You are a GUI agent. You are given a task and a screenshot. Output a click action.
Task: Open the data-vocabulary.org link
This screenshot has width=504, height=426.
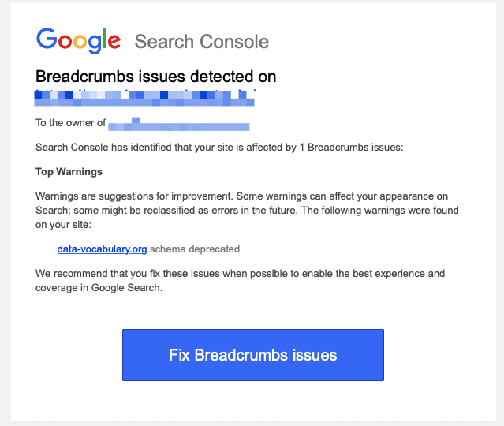(102, 249)
